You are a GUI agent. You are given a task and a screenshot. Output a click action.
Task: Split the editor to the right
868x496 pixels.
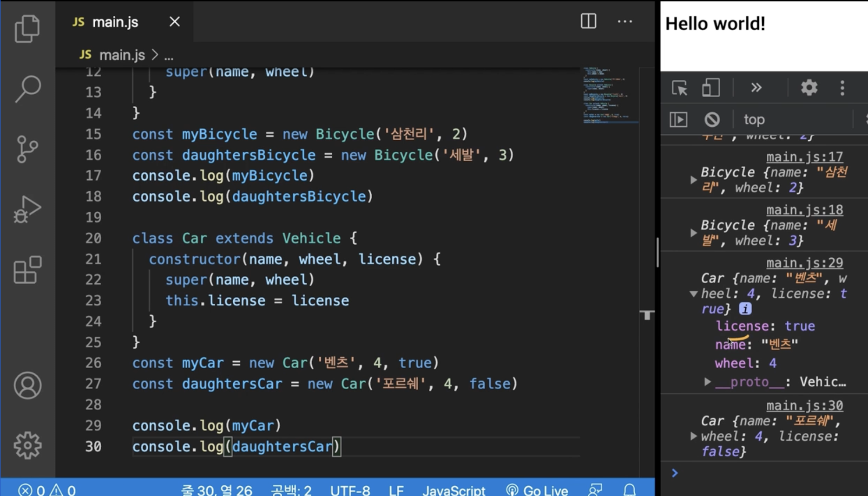(588, 21)
